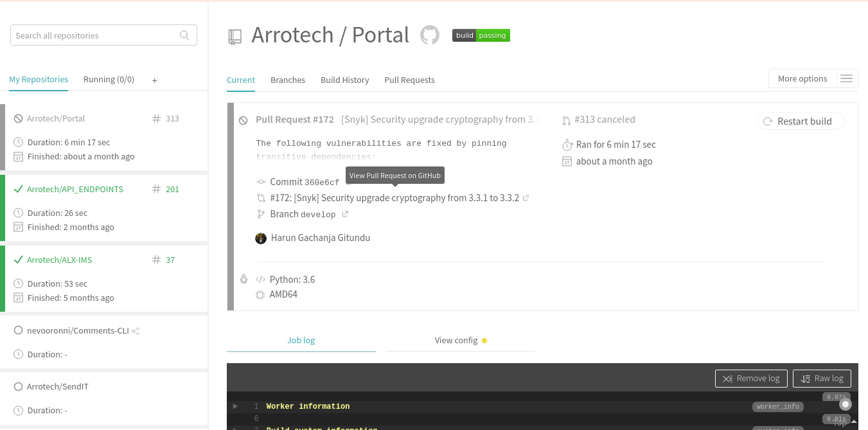Open #313 canceled build link

point(605,120)
